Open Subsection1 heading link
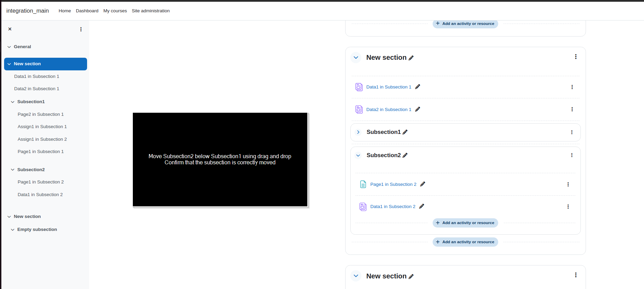Image resolution: width=644 pixels, height=289 pixels. coord(383,132)
